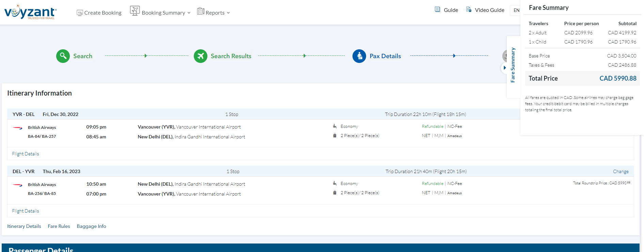Switch to the Fare Rules tab
The image size is (644, 252).
[x=59, y=226]
